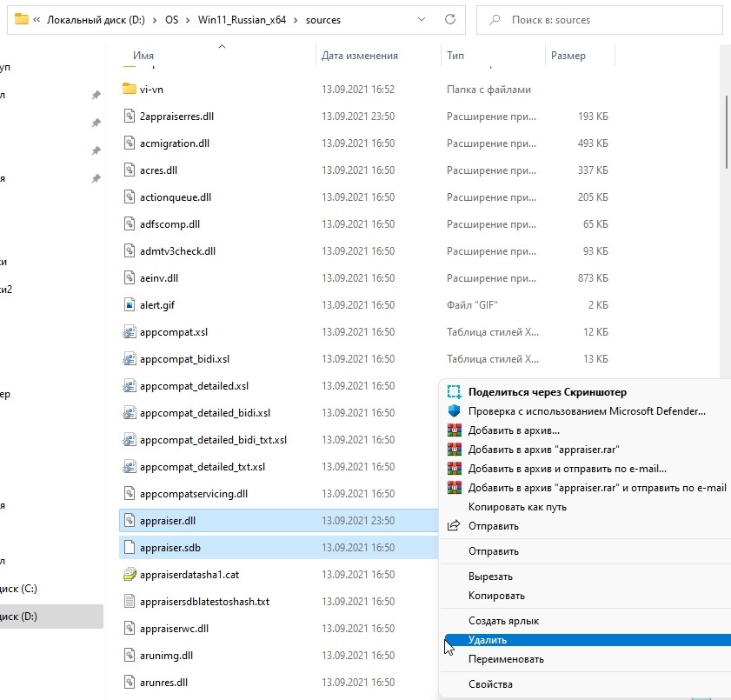Viewport: 731px width, 700px height.
Task: Go to Win11_Russian_x64 in breadcrumb
Action: pos(242,20)
